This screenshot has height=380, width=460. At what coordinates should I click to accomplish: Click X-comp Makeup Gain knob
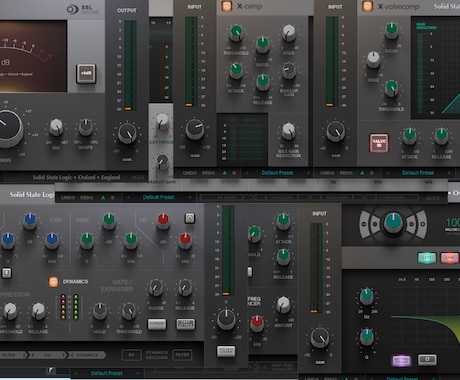tap(289, 70)
